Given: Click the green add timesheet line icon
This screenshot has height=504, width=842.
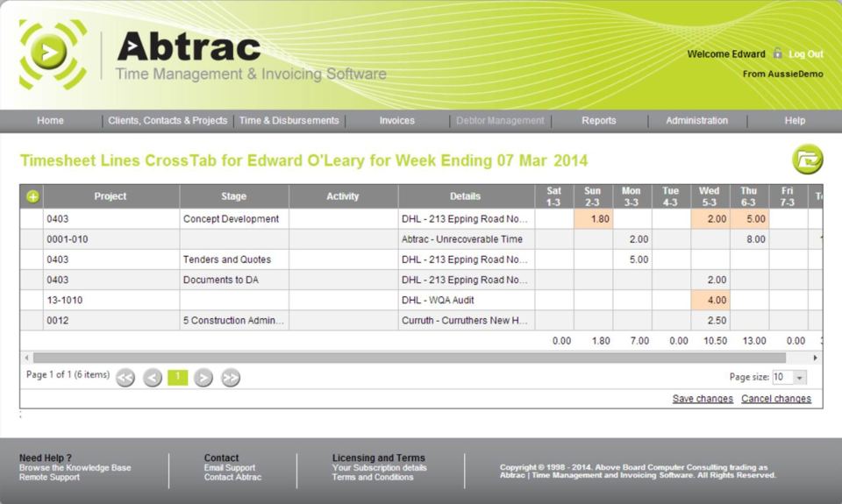Looking at the screenshot, I should tap(32, 197).
